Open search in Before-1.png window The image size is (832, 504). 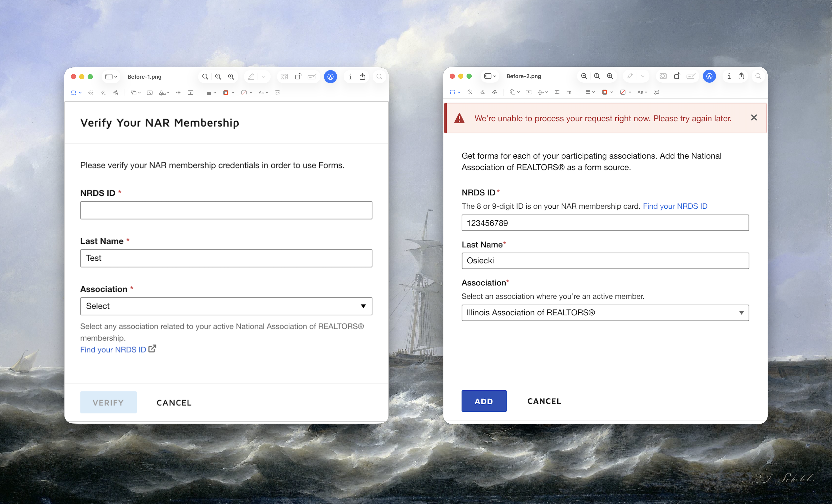(x=379, y=76)
